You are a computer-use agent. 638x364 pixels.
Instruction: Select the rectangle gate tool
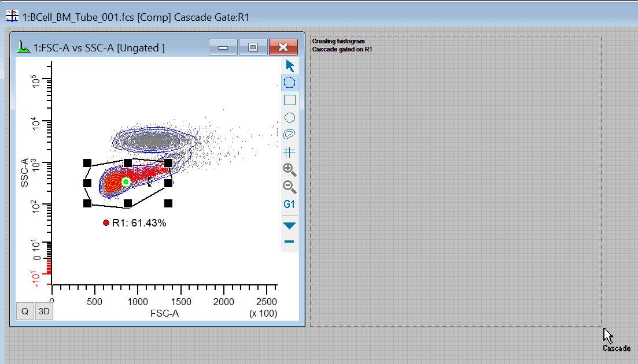click(290, 100)
